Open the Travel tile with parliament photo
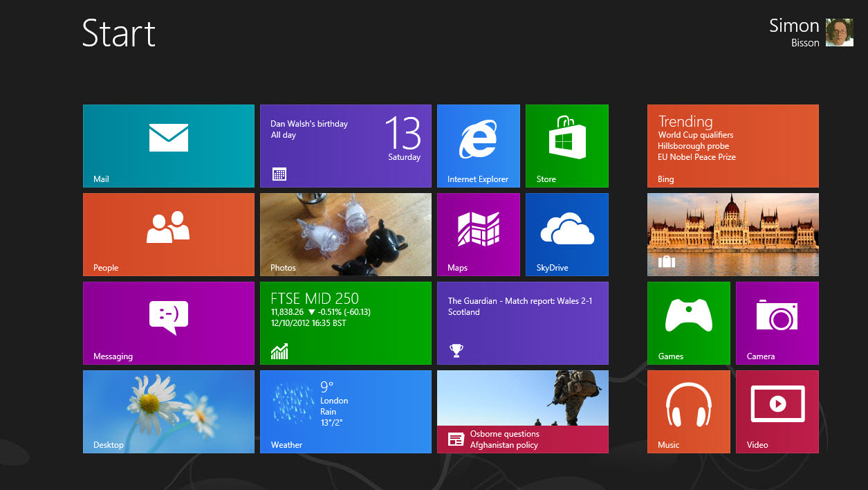 click(x=733, y=235)
